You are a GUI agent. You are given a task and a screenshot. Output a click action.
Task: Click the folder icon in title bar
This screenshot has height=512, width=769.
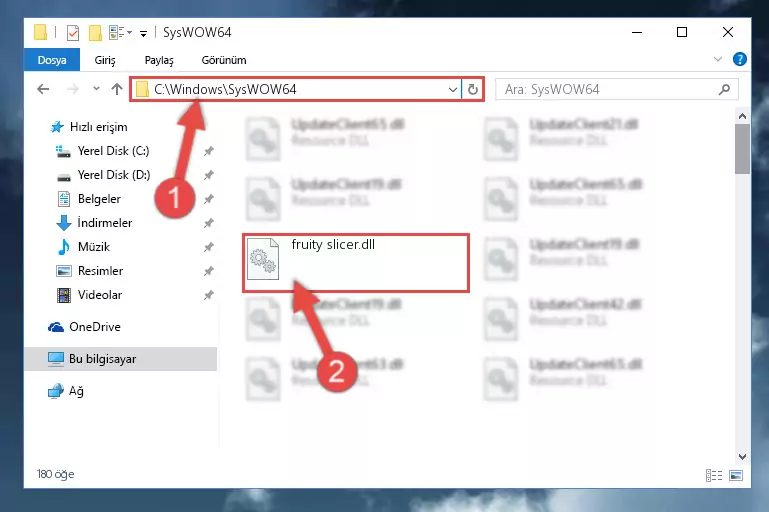tap(41, 32)
